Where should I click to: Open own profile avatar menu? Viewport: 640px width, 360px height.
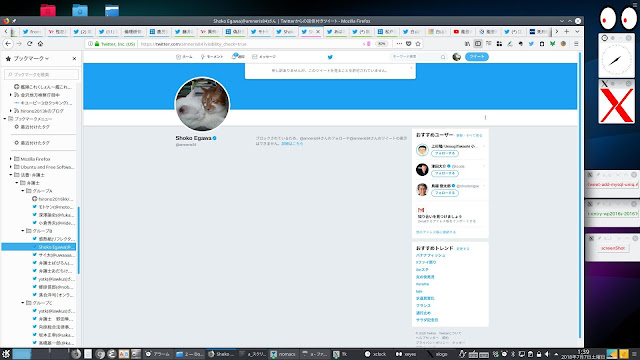click(x=457, y=57)
